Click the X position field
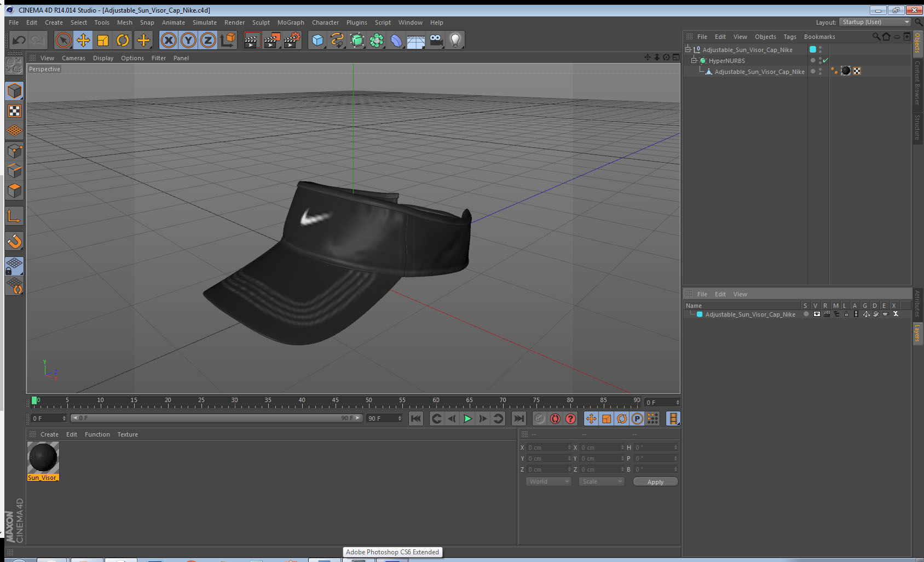 point(549,448)
